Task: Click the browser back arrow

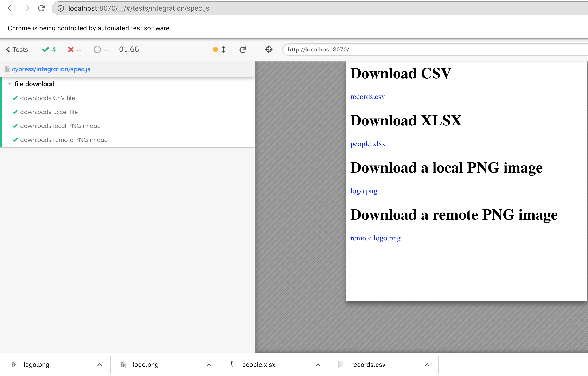Action: [11, 8]
